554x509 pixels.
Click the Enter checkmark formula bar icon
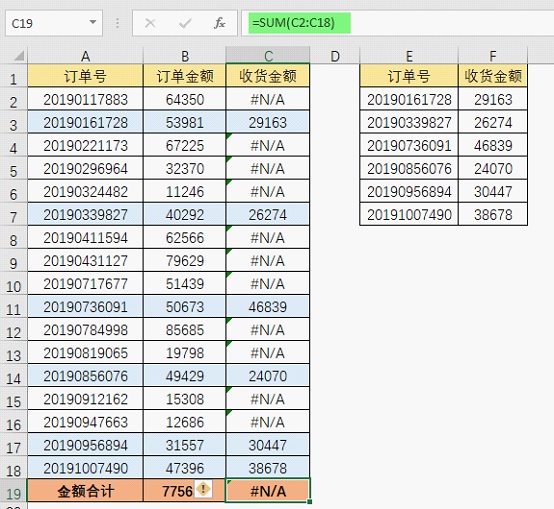tap(185, 23)
